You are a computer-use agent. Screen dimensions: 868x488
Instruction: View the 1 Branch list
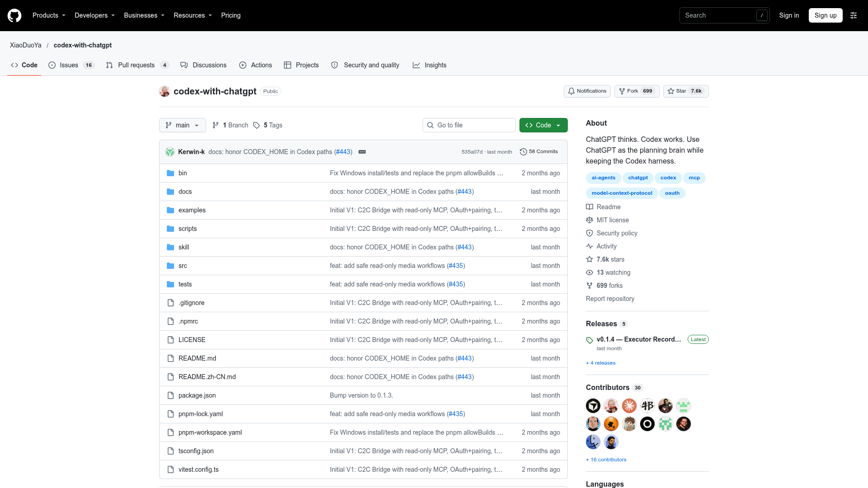[x=230, y=125]
